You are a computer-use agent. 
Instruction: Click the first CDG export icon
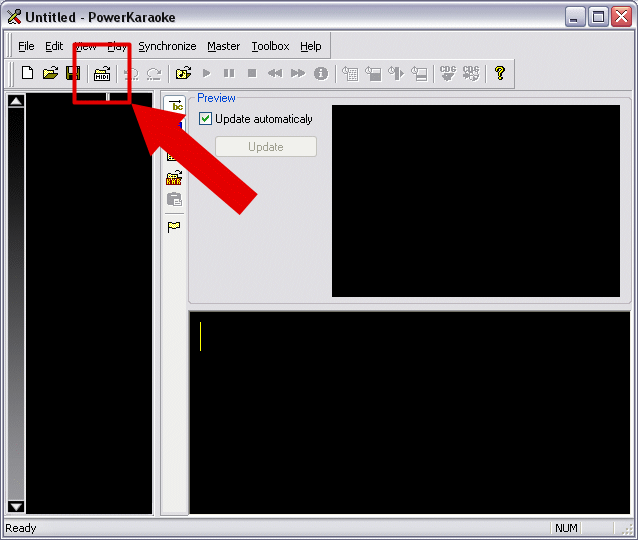pyautogui.click(x=448, y=73)
